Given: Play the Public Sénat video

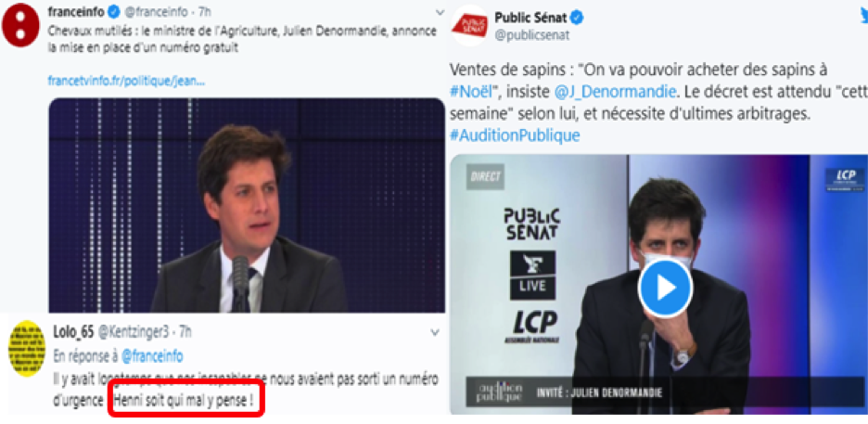Looking at the screenshot, I should tap(665, 288).
